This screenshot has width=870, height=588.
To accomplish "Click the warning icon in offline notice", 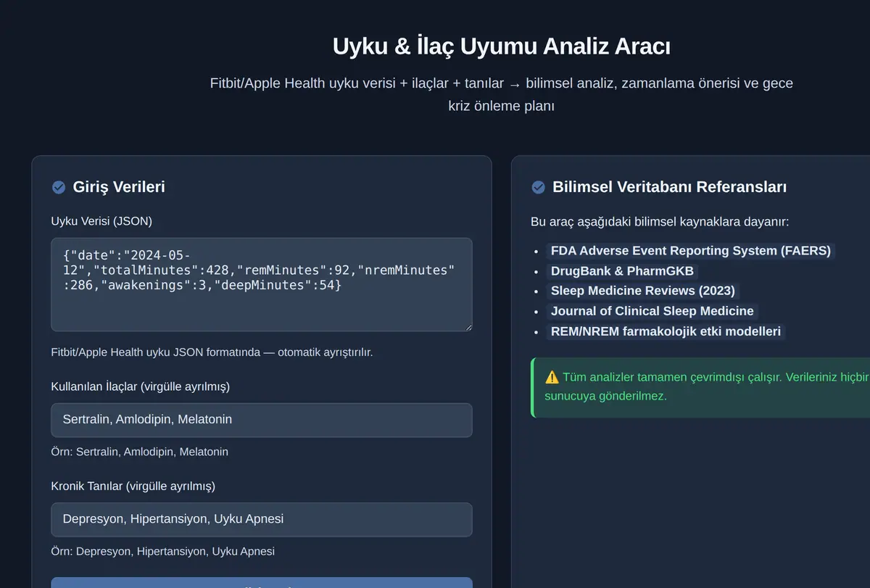I will point(552,377).
